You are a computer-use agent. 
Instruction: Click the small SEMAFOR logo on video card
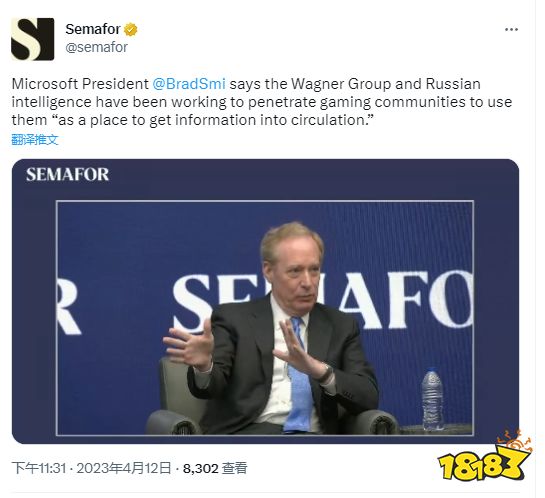[x=67, y=174]
